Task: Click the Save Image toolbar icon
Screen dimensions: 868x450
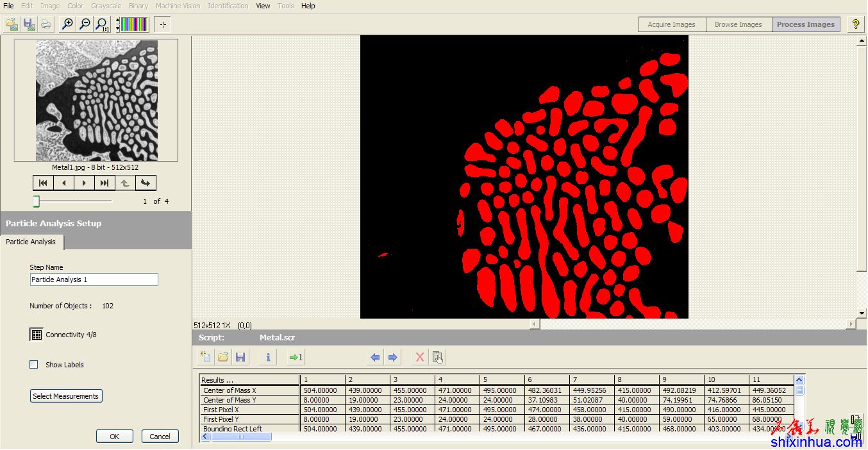Action: 29,24
